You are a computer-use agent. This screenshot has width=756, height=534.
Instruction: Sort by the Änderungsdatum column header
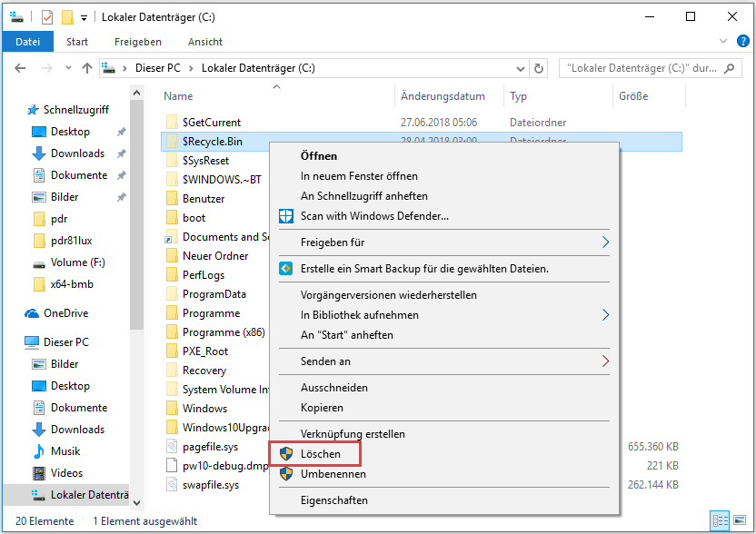[x=443, y=96]
